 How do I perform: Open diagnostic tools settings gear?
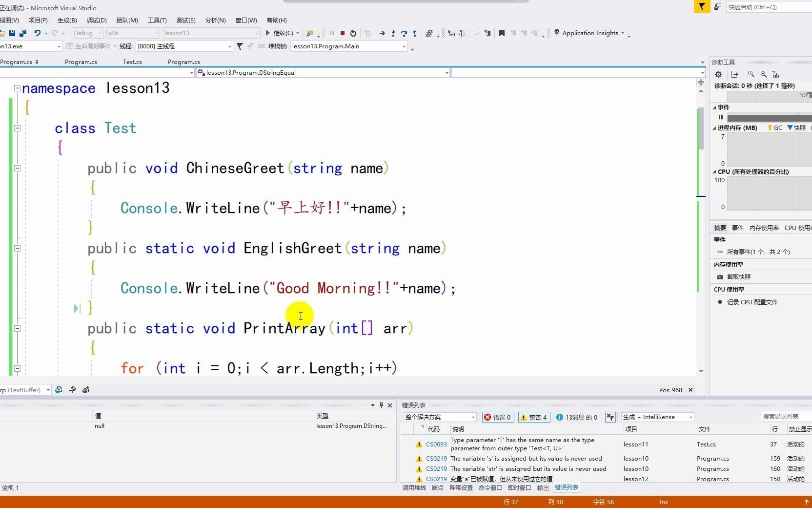[x=718, y=74]
